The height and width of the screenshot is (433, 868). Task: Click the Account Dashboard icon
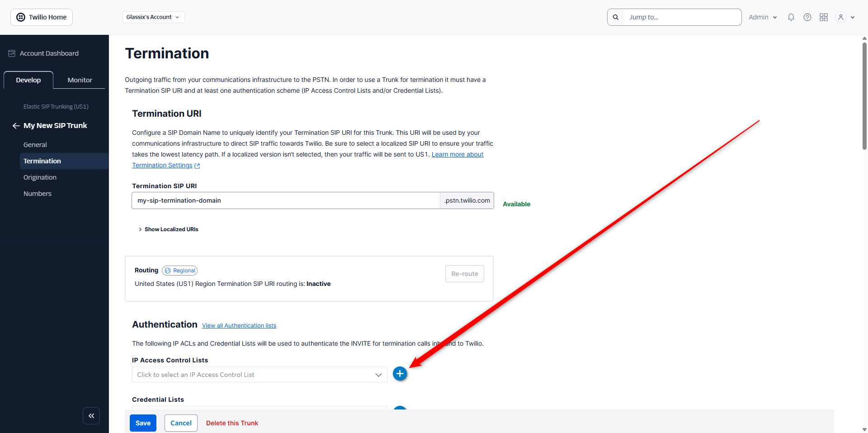(12, 53)
